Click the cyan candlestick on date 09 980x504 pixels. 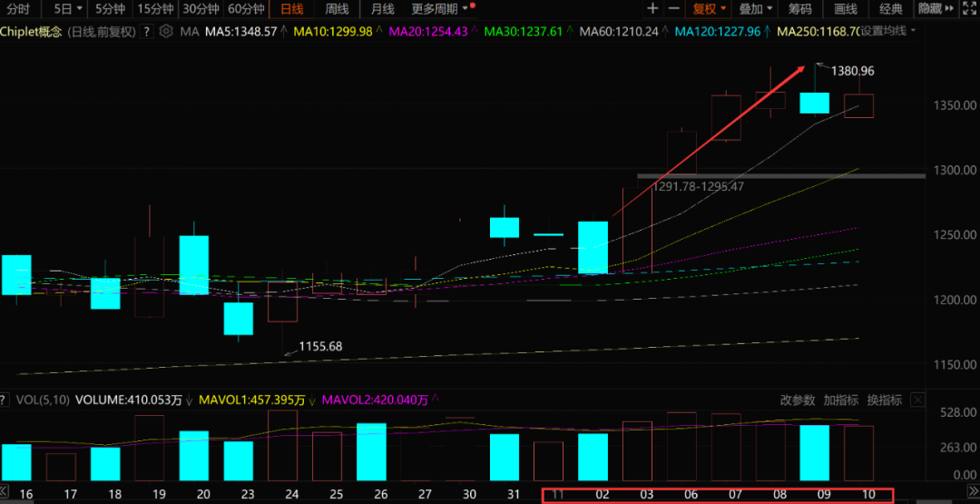tap(815, 104)
